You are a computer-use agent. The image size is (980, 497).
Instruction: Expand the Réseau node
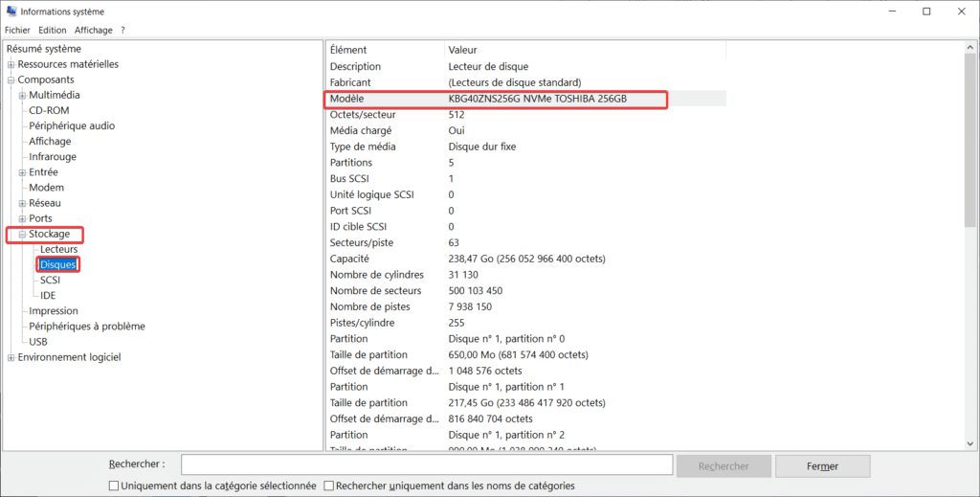[x=23, y=203]
